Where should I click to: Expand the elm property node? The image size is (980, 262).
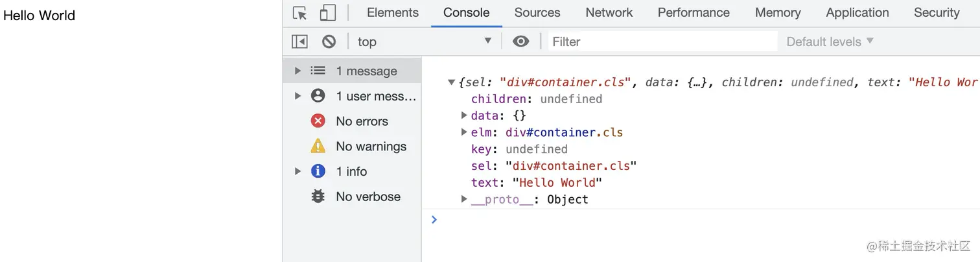click(x=464, y=132)
